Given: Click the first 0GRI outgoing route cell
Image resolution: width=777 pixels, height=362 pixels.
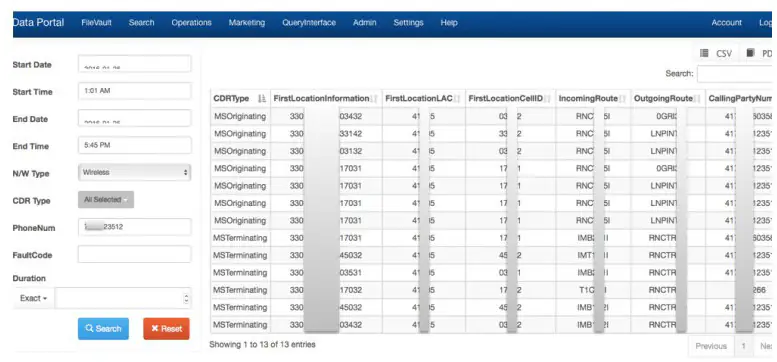Looking at the screenshot, I should tap(667, 116).
